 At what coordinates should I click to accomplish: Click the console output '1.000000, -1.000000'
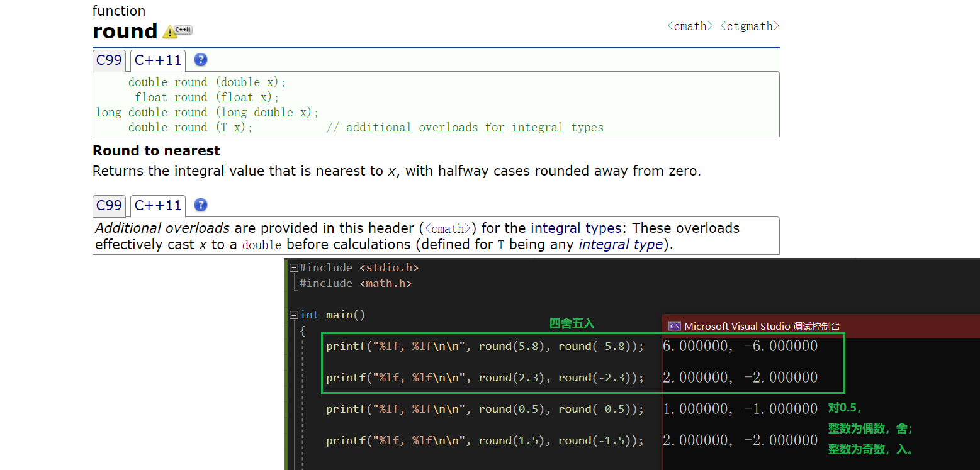tap(740, 409)
